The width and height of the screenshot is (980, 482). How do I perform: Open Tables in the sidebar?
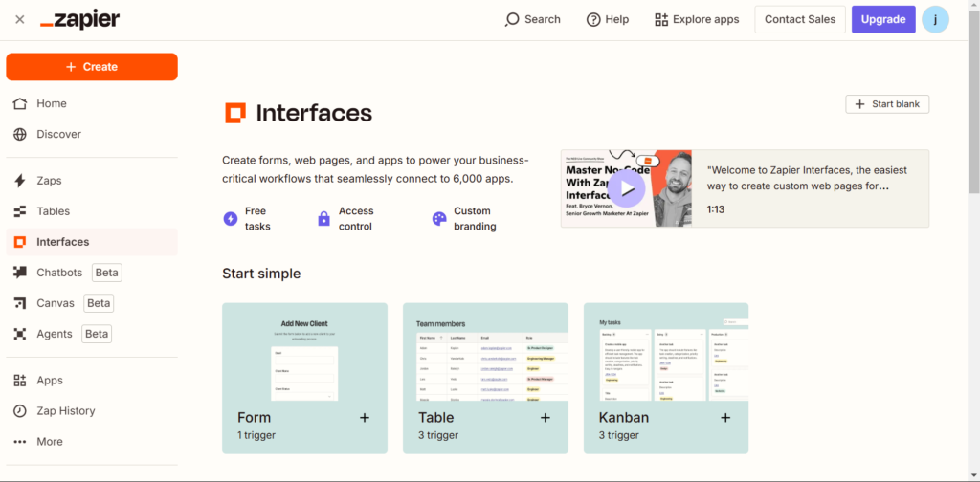92,211
